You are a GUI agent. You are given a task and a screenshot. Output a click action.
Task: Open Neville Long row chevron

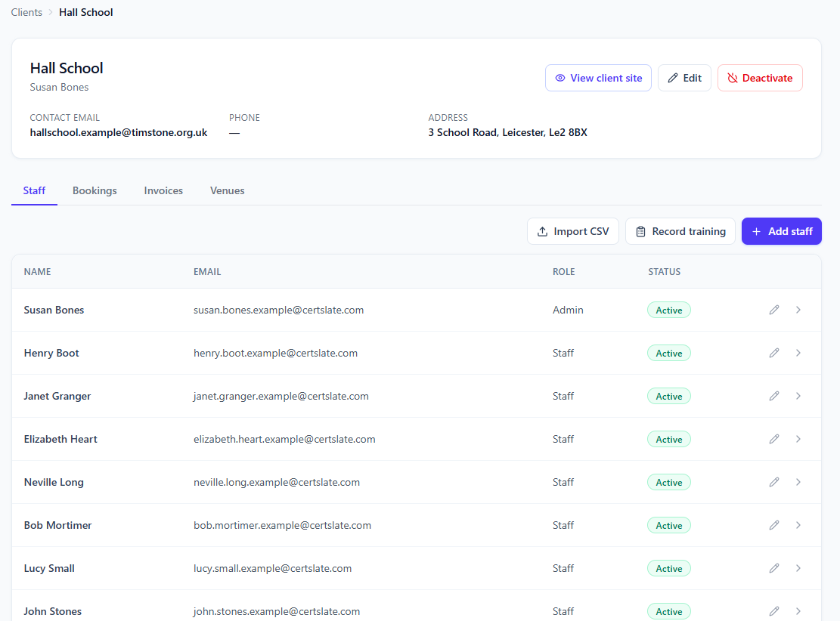pyautogui.click(x=798, y=482)
